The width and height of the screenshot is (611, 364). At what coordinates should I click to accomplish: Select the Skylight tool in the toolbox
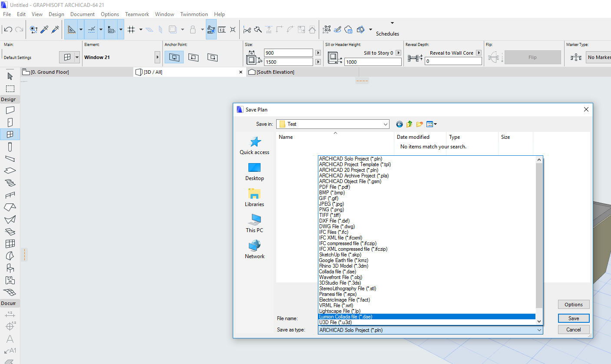click(10, 232)
